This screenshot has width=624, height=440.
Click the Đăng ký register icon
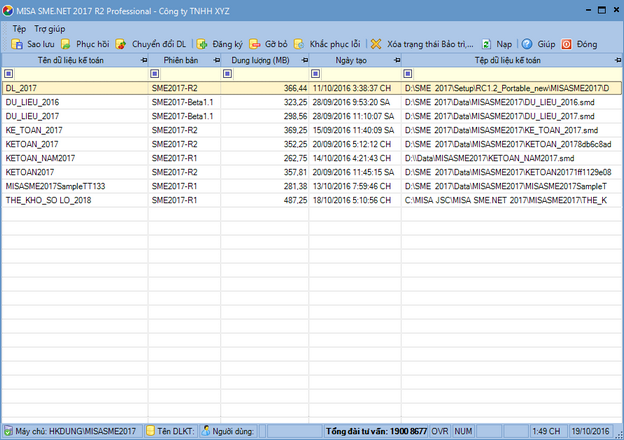click(x=202, y=44)
